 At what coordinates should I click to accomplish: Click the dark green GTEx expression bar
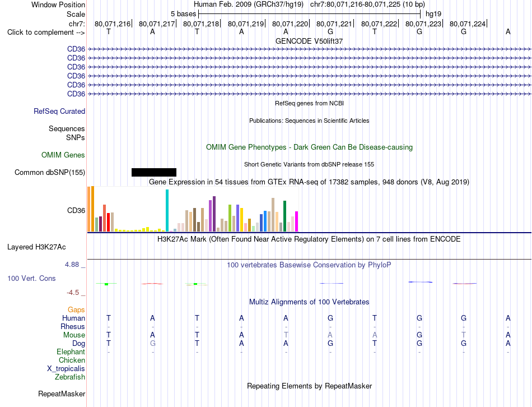click(284, 216)
